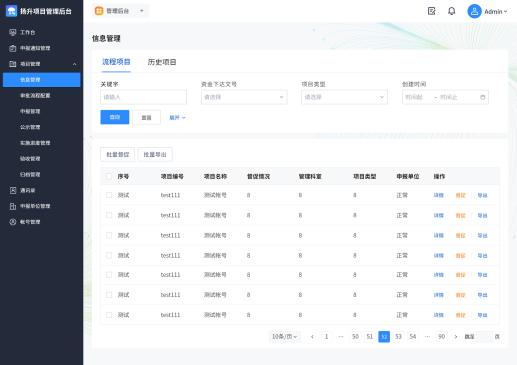This screenshot has height=365, width=517.
Task: Open the 10条/页 page size dropdown
Action: 284,337
